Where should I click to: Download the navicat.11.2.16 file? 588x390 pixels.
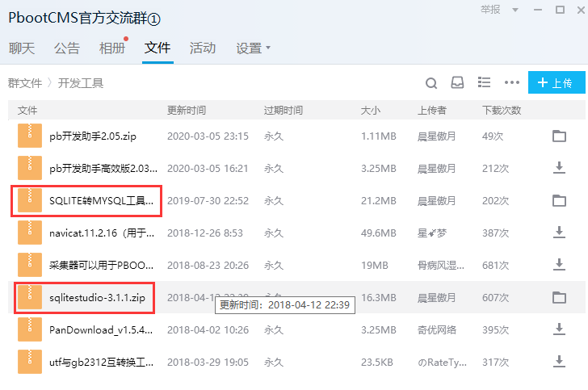559,233
